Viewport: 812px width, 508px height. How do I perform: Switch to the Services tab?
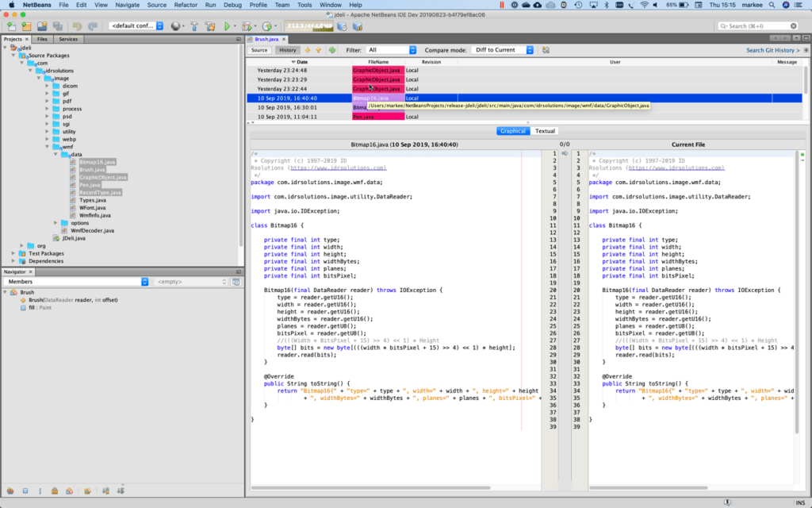click(68, 39)
